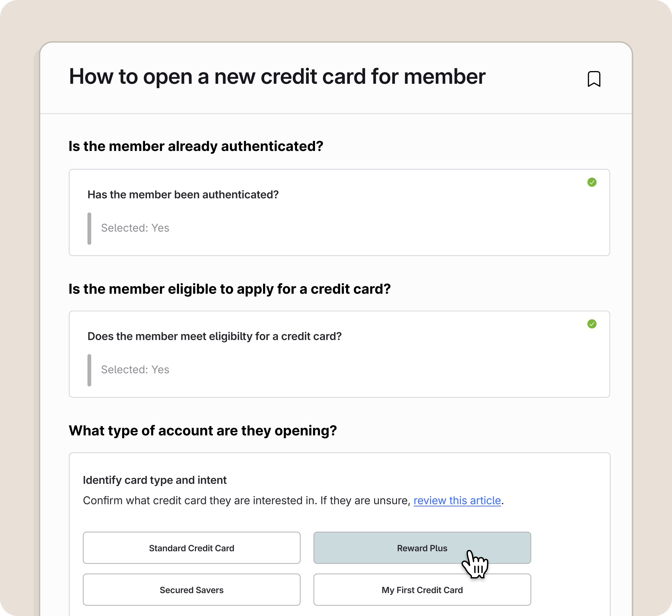Click "Selected: Yes" under the authentication question

pyautogui.click(x=135, y=228)
